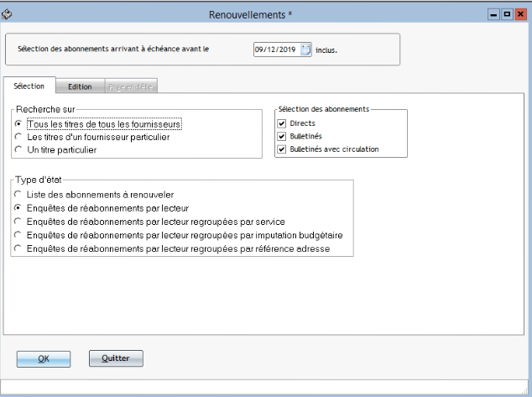Confirm with the OK button
The width and height of the screenshot is (532, 397).
click(44, 359)
